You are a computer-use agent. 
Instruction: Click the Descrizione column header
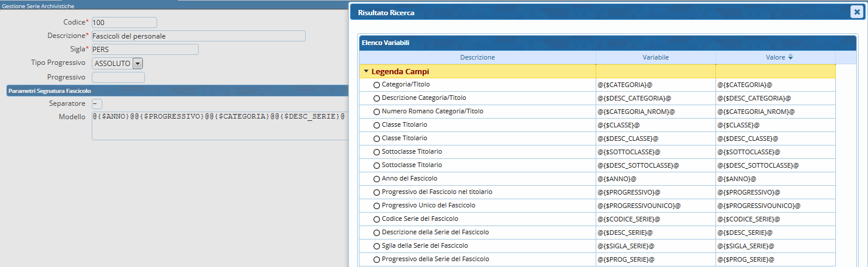(477, 57)
